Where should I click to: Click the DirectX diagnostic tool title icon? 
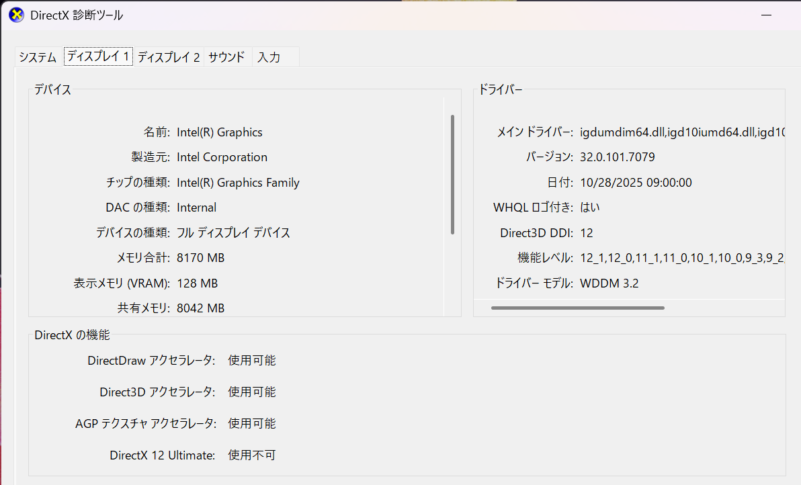tap(16, 15)
